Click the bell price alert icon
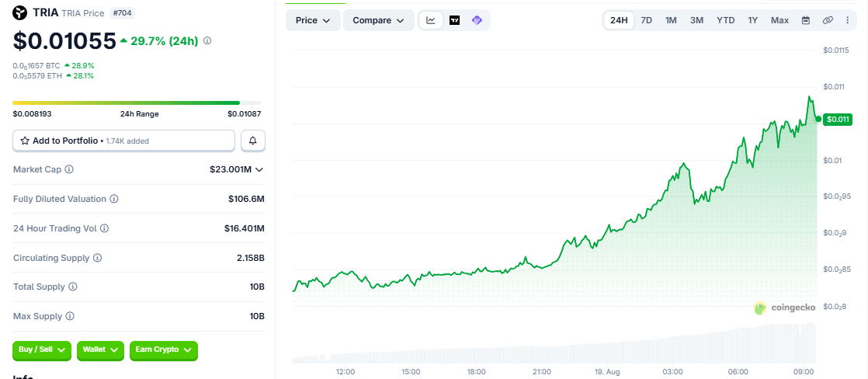Image resolution: width=868 pixels, height=379 pixels. click(253, 141)
